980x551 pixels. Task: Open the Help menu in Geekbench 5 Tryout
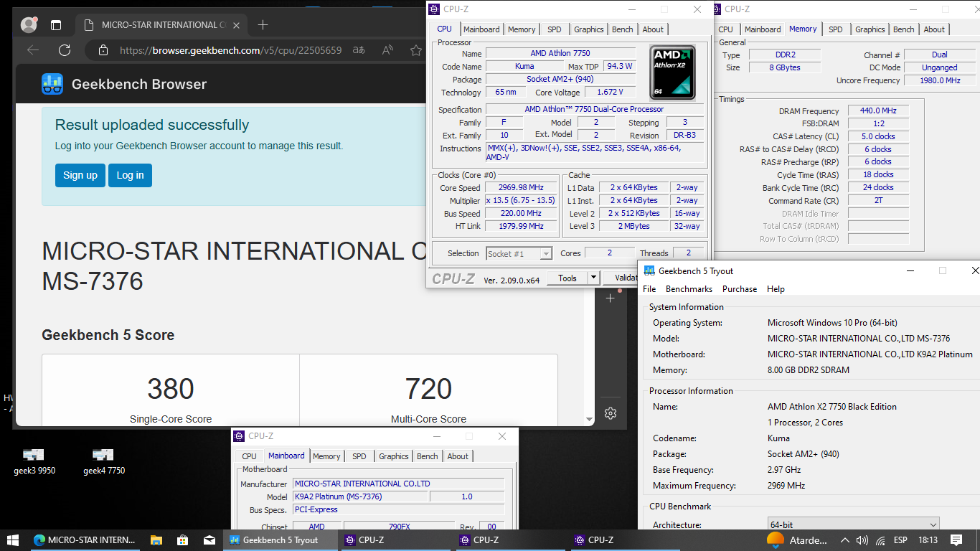tap(776, 289)
